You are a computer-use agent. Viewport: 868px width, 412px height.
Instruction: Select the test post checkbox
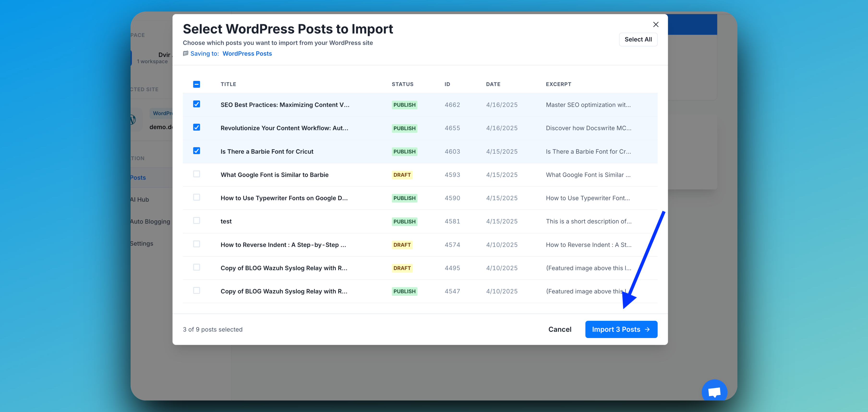point(196,220)
